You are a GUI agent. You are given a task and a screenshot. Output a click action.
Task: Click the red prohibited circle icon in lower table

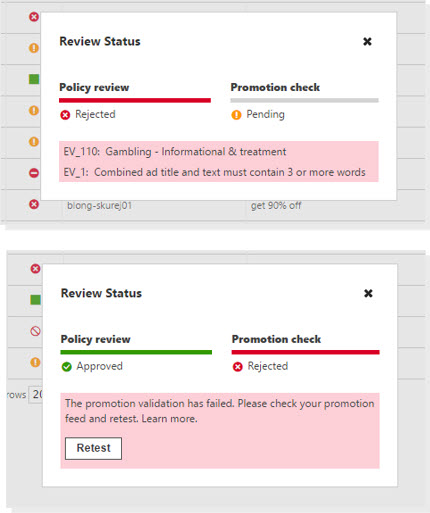pyautogui.click(x=35, y=331)
